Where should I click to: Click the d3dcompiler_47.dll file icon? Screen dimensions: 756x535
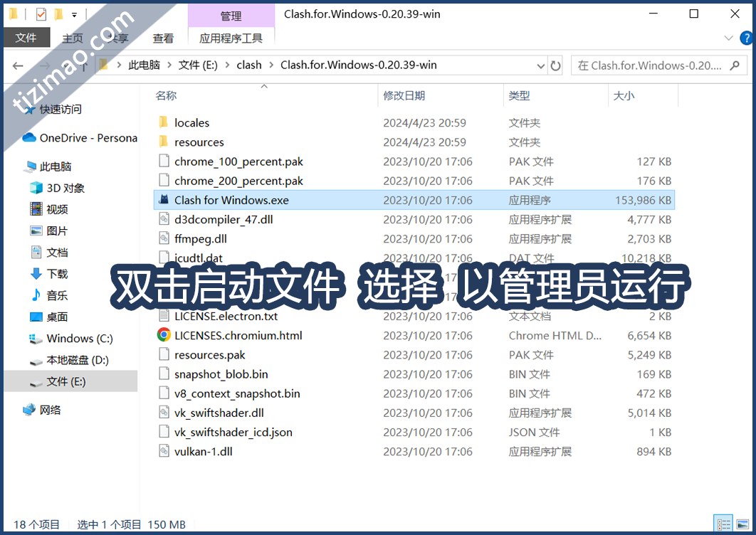pos(164,219)
